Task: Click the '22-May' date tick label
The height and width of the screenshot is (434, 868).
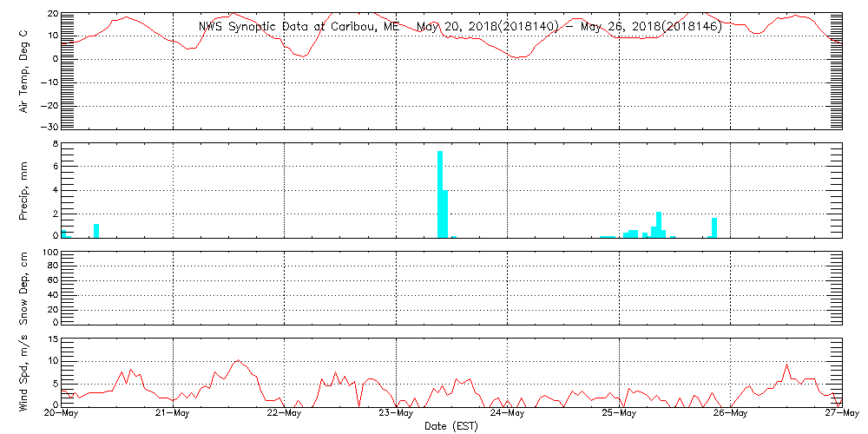Action: point(285,414)
